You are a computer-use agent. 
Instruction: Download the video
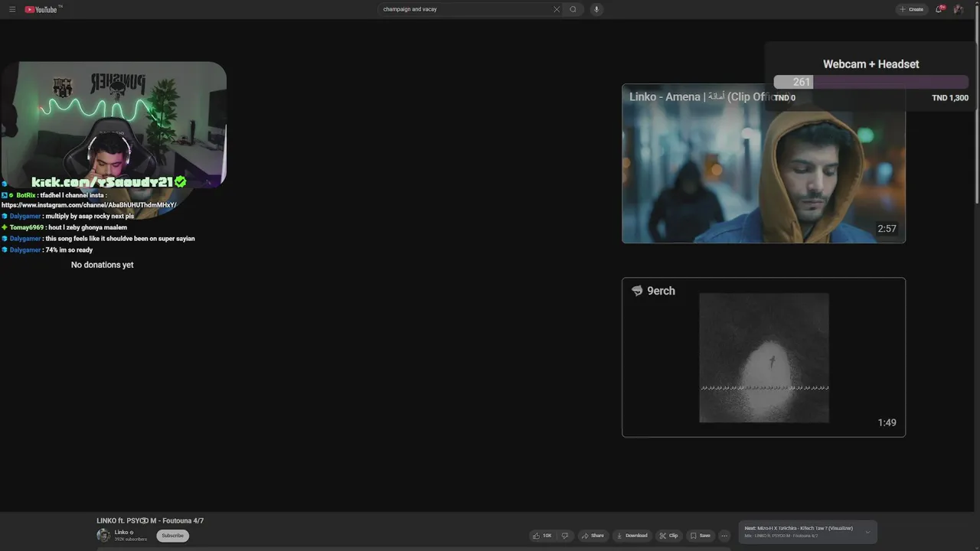(632, 536)
